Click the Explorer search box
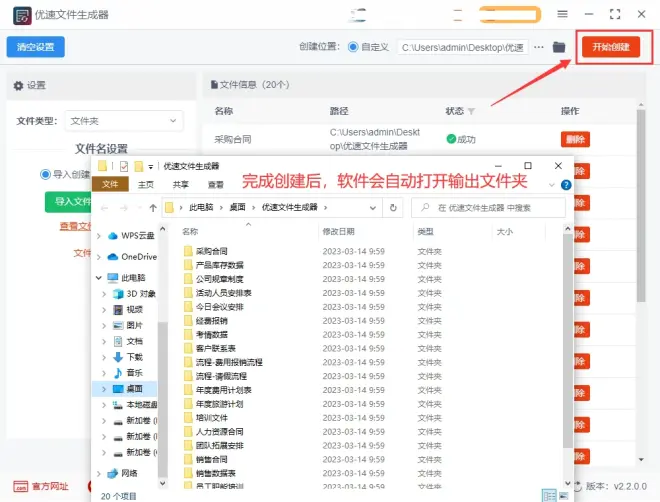660x502 pixels. pyautogui.click(x=488, y=208)
